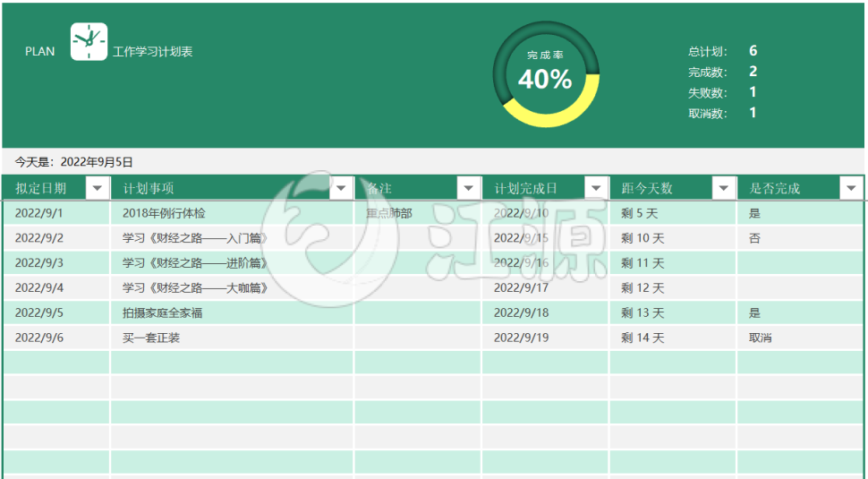Open the 拟定日期 filter dropdown
Screen dimensions: 868x479
point(98,188)
